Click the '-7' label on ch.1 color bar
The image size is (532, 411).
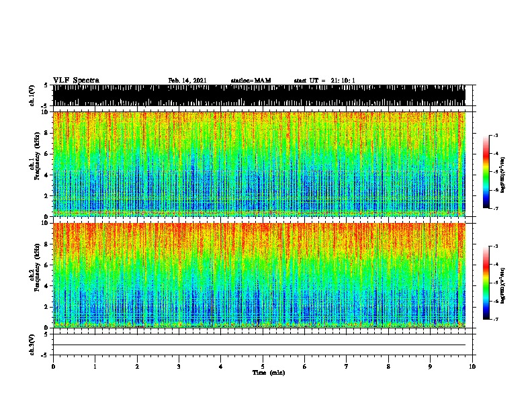[495, 208]
